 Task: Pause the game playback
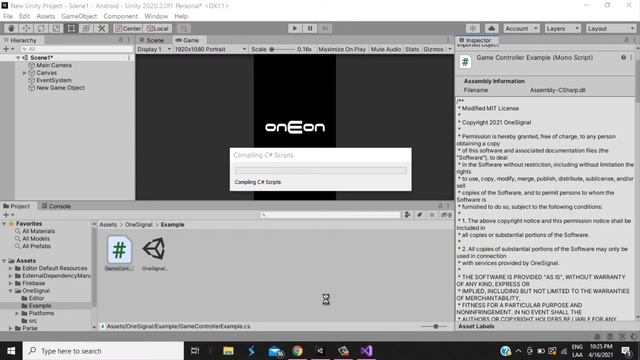click(310, 28)
